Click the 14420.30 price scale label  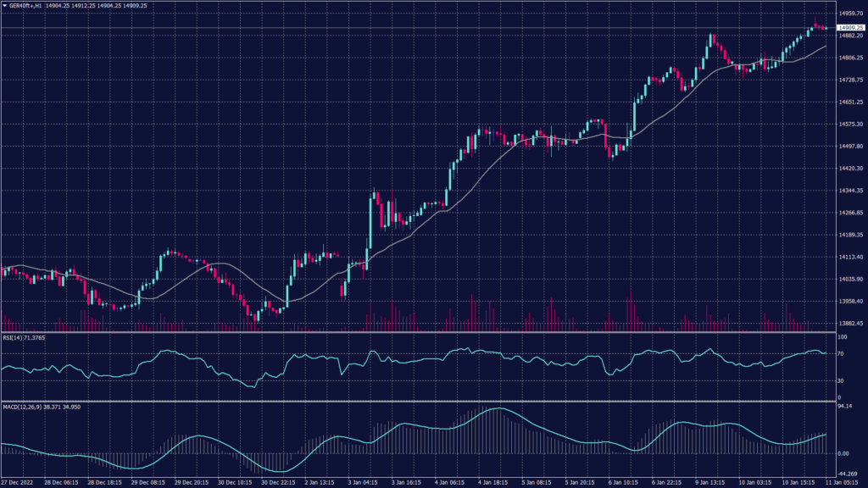(850, 169)
